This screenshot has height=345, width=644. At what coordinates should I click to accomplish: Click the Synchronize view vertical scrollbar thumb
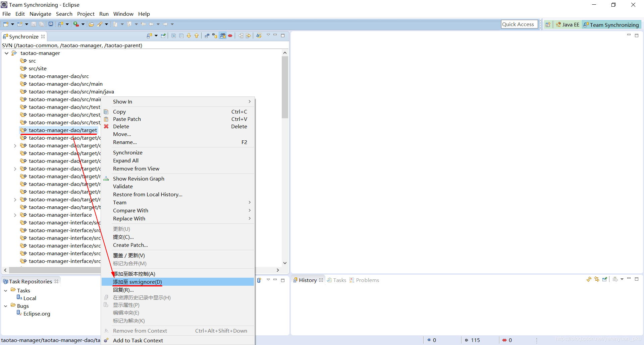click(x=285, y=87)
